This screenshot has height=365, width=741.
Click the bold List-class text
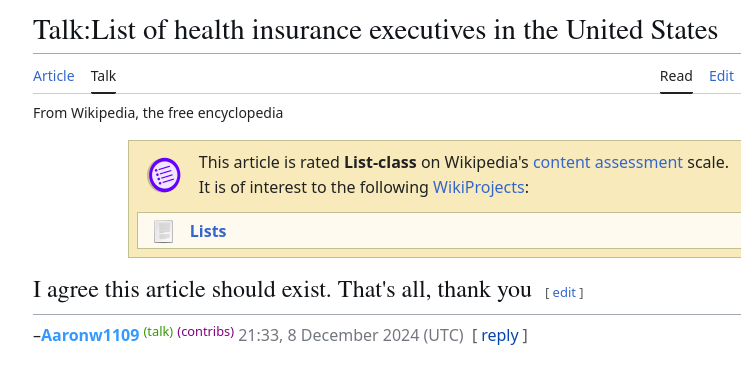point(380,162)
